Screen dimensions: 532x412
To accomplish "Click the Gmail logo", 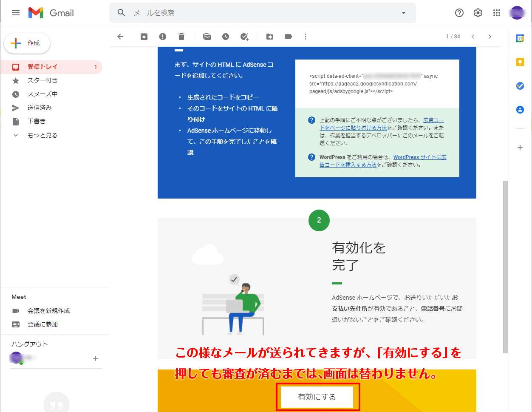I will tap(51, 13).
